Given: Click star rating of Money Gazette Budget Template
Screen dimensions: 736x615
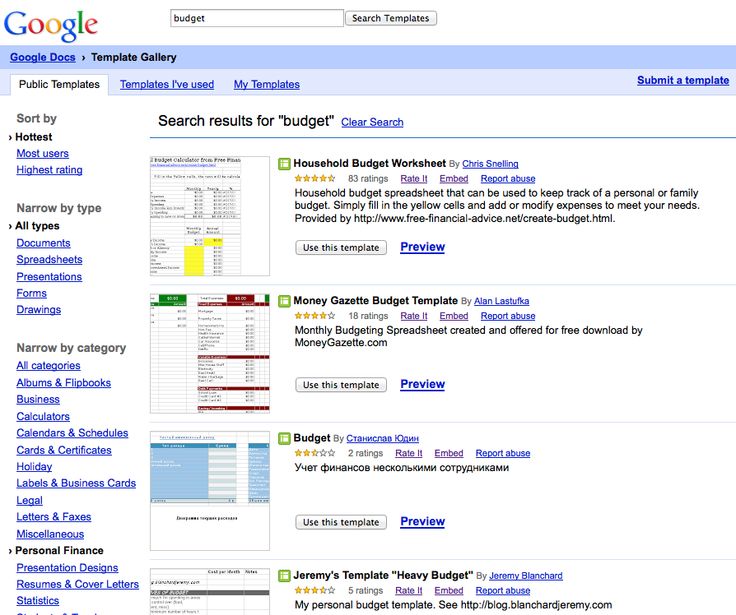Looking at the screenshot, I should pyautogui.click(x=314, y=315).
